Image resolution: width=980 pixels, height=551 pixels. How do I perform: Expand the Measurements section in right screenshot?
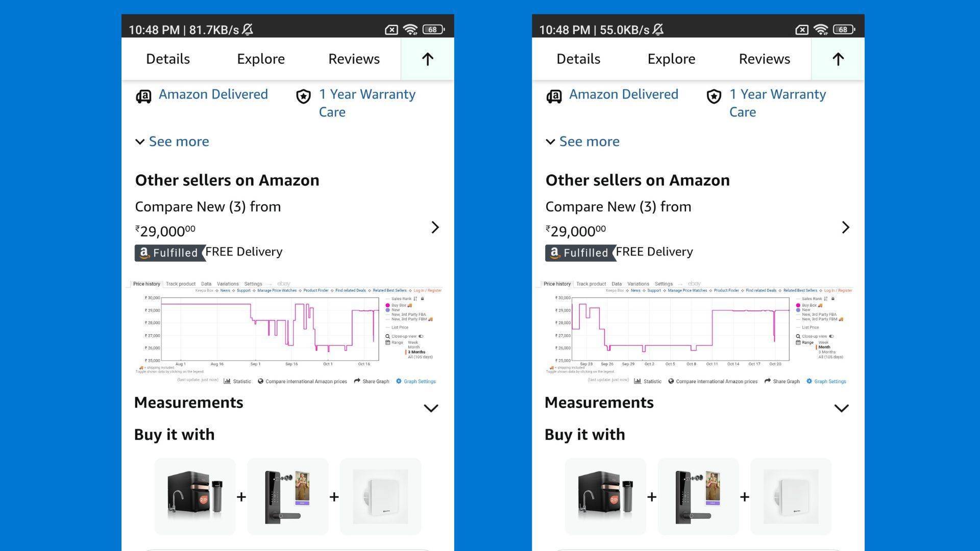click(841, 408)
